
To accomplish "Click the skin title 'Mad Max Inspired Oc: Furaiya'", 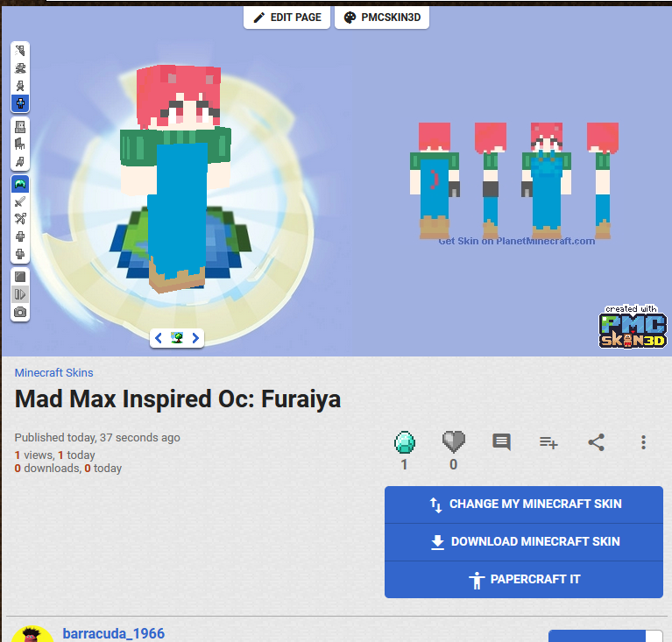I will click(178, 399).
